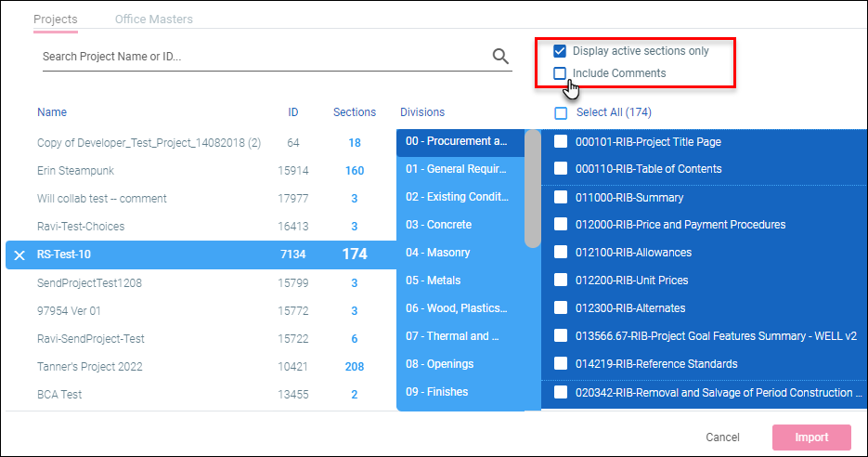
Task: Tick 020342-RIB-Removal and Salvage checkbox
Action: tap(561, 392)
